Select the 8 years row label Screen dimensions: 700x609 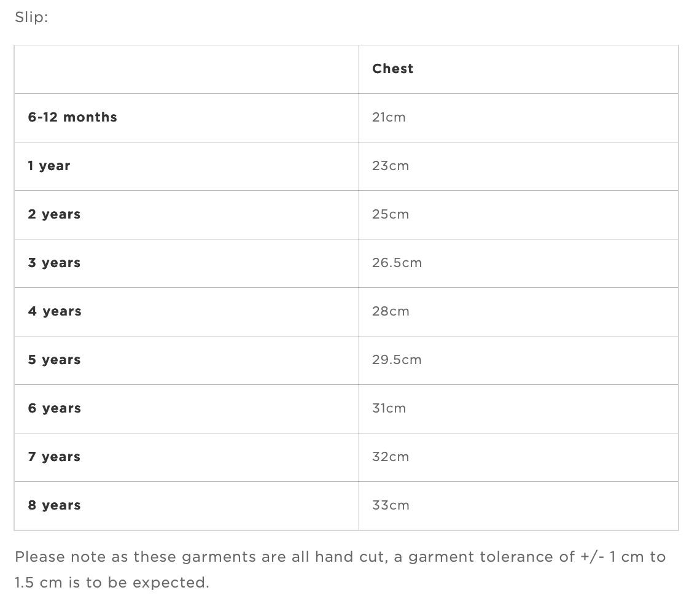[54, 505]
